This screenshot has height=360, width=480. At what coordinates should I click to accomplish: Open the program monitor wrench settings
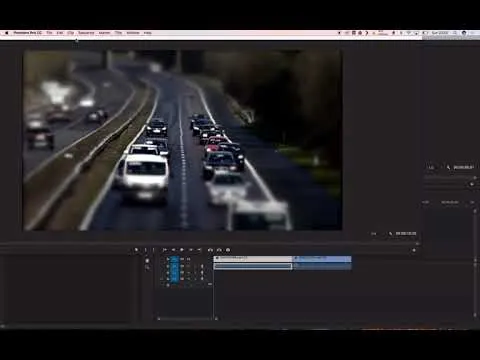(x=391, y=234)
